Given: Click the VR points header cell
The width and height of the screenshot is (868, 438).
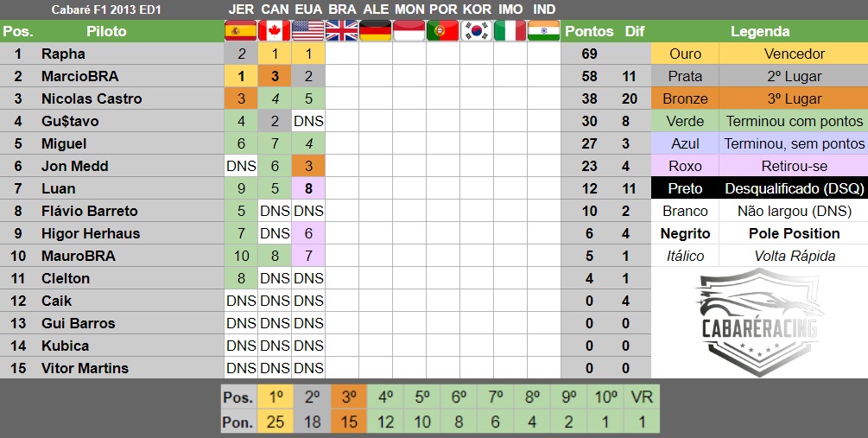Looking at the screenshot, I should click(642, 397).
